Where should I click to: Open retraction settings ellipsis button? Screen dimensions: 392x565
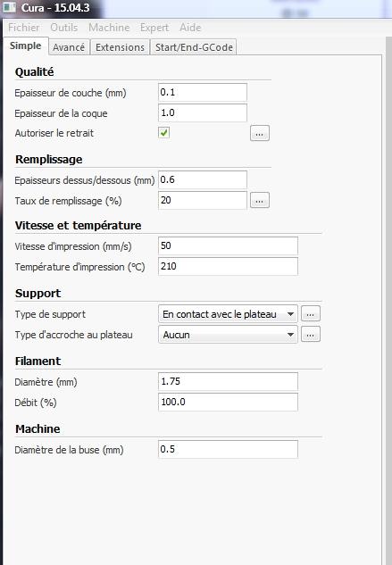point(260,133)
